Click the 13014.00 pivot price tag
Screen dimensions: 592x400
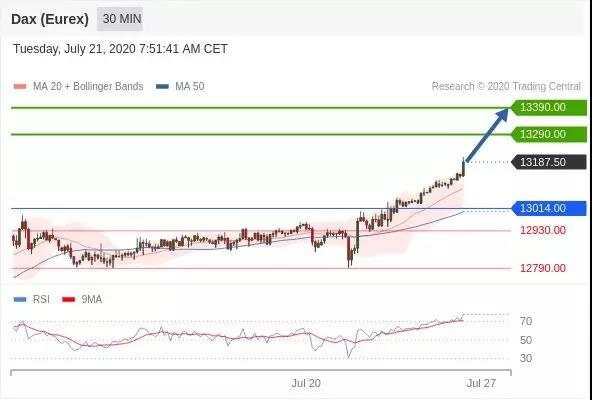click(x=549, y=208)
